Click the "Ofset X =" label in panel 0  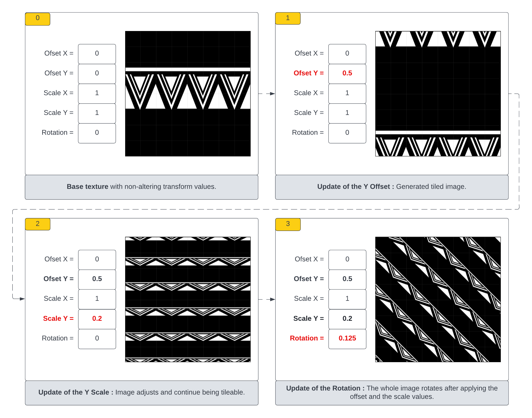pyautogui.click(x=59, y=53)
